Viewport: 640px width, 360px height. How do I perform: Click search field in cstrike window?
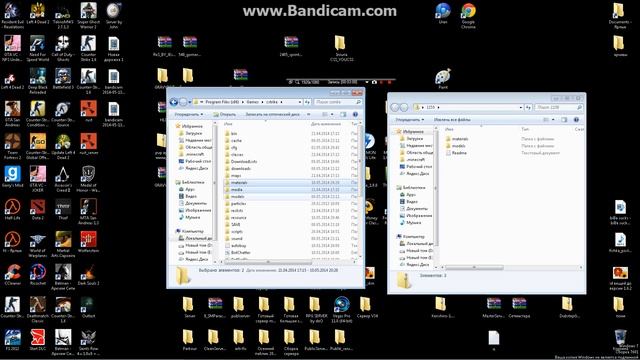pyautogui.click(x=338, y=102)
